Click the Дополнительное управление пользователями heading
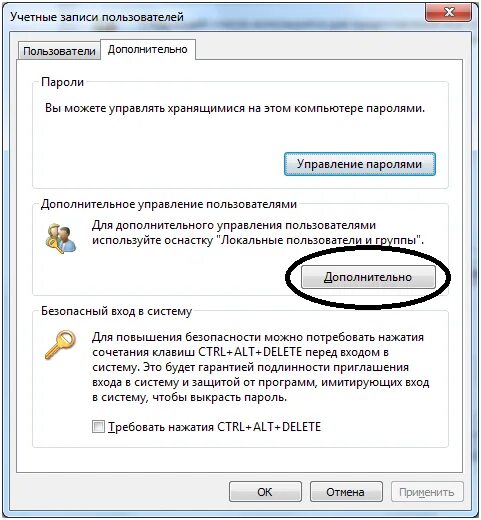 (x=169, y=204)
